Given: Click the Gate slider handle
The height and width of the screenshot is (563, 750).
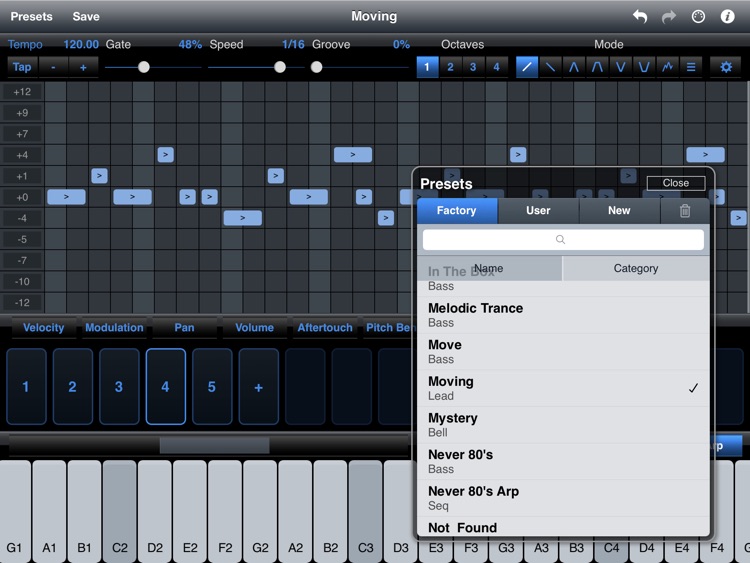Looking at the screenshot, I should click(144, 67).
